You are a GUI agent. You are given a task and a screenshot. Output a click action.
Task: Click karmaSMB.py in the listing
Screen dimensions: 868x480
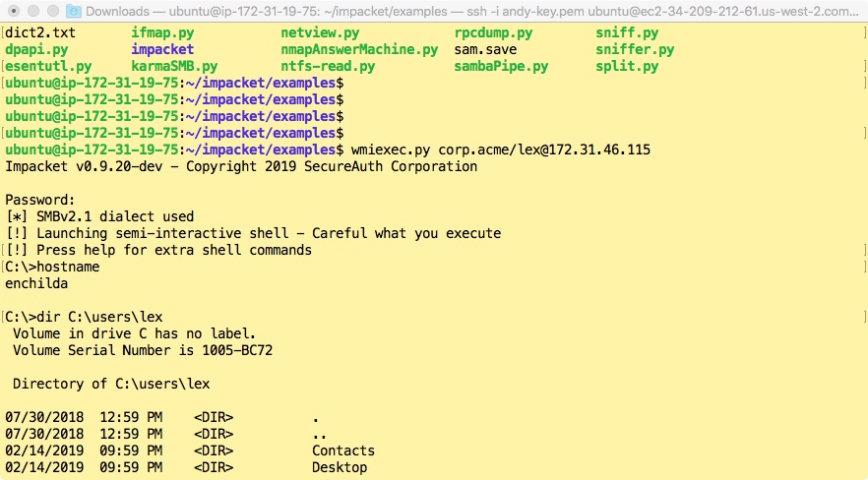(x=174, y=67)
